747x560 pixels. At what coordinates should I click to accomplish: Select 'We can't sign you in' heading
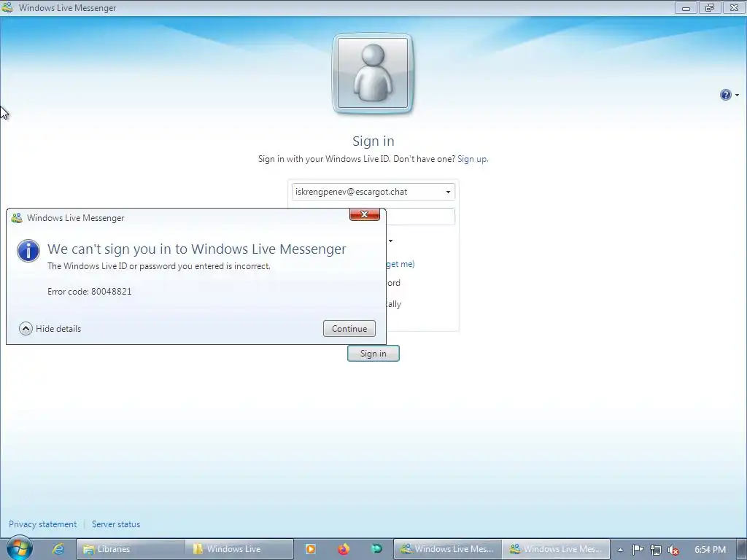click(x=197, y=249)
